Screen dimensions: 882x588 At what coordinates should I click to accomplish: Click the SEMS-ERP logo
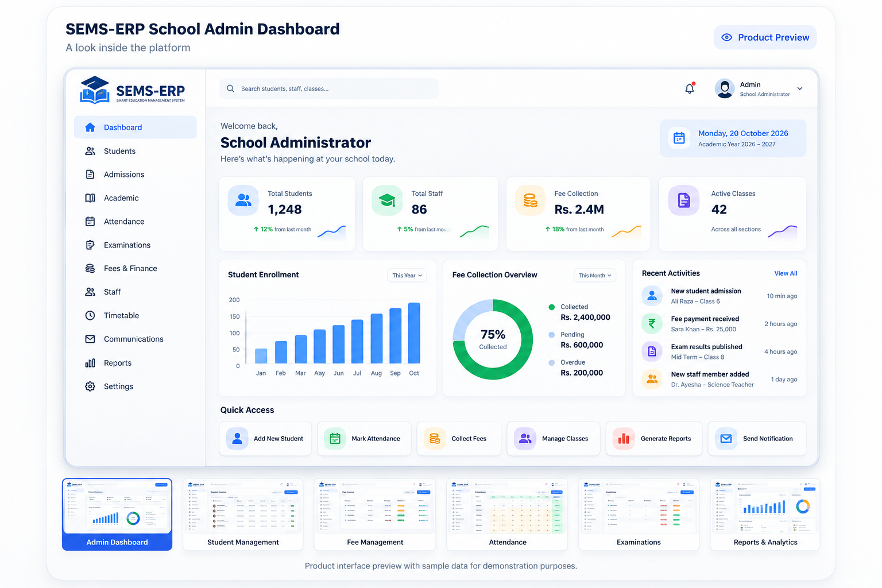133,90
